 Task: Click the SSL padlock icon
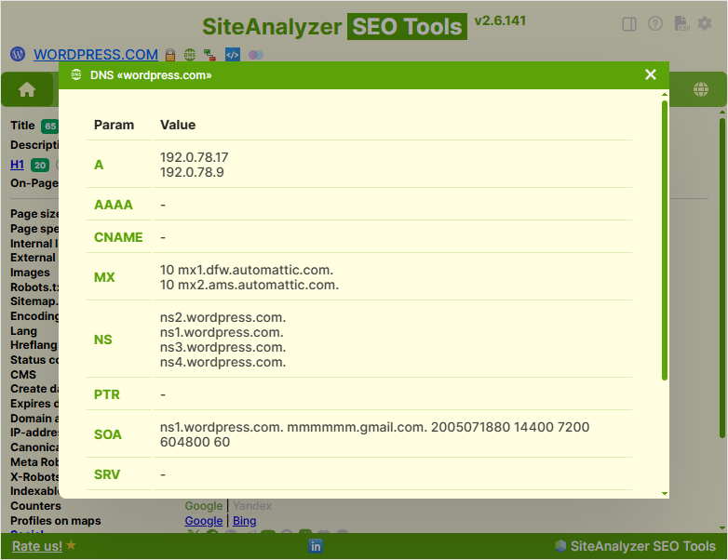[x=170, y=55]
